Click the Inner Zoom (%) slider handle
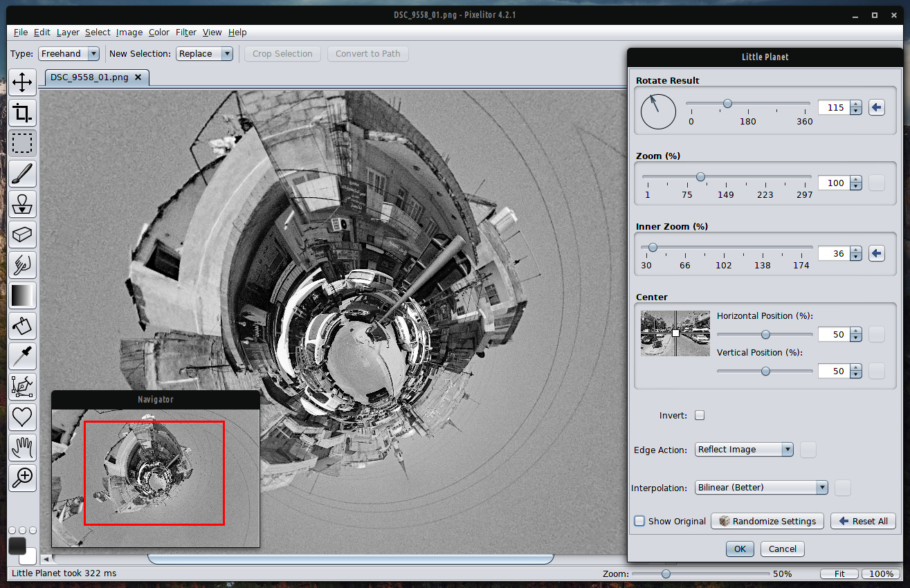The image size is (910, 588). pos(653,248)
